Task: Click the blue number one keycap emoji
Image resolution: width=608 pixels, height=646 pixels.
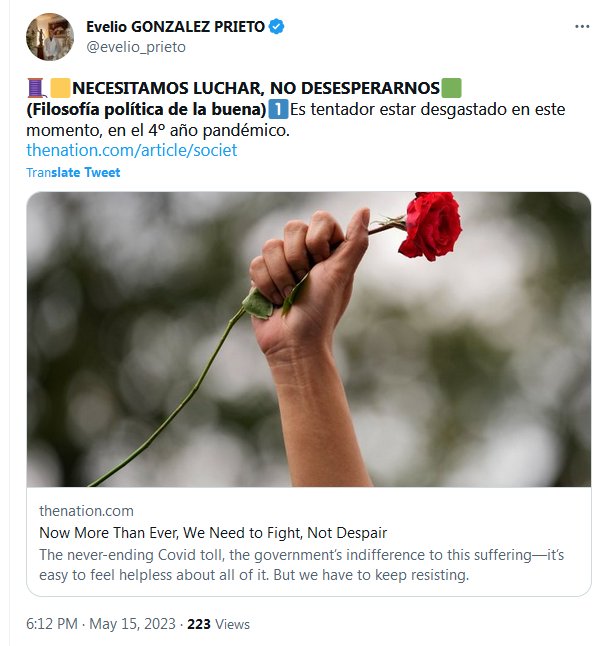Action: (278, 109)
